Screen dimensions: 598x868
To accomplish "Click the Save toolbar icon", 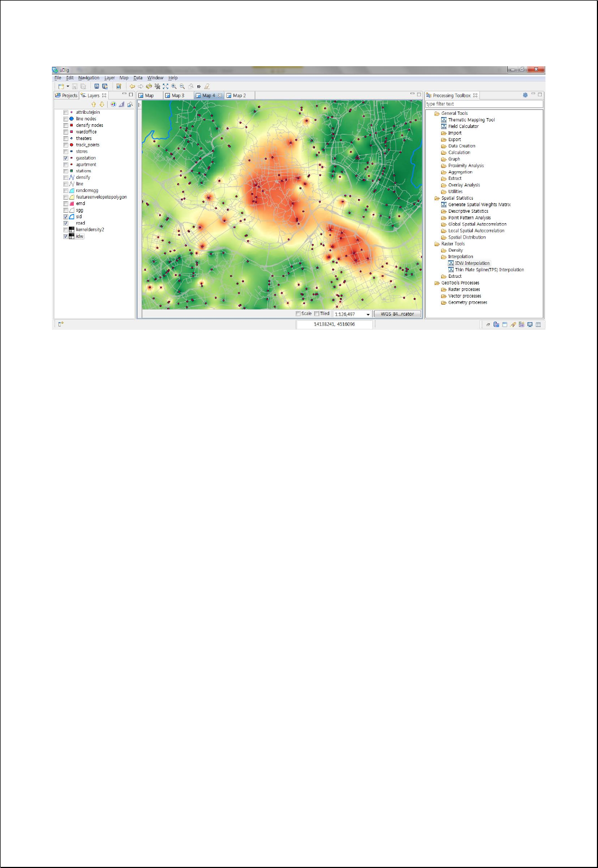I will click(75, 86).
